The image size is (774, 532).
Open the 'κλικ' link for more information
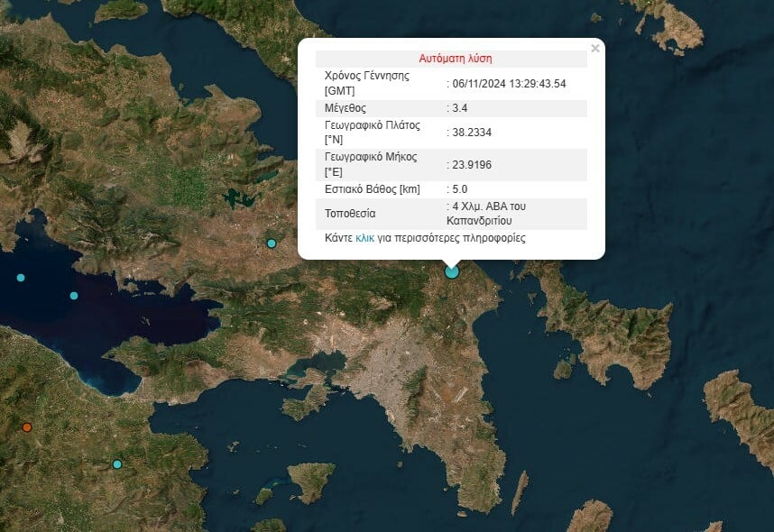tap(365, 239)
